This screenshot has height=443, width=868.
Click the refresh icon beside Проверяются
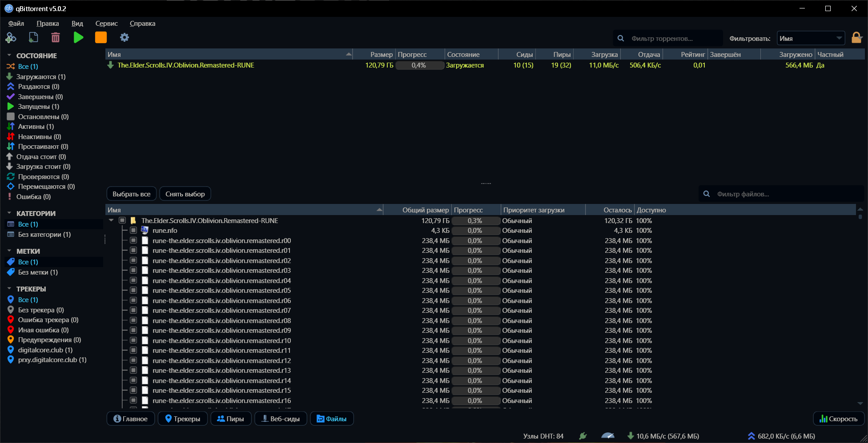[11, 177]
